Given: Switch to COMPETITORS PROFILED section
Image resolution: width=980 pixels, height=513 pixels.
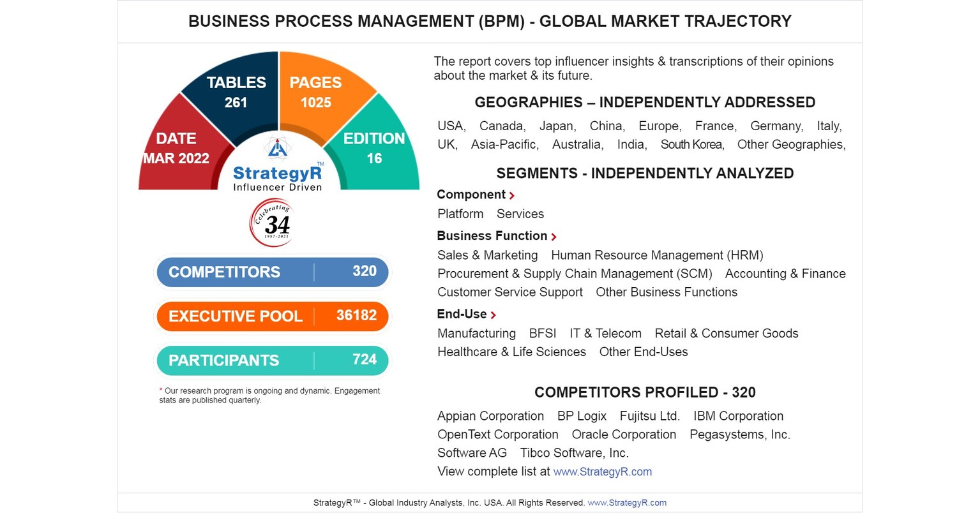Looking at the screenshot, I should [645, 392].
